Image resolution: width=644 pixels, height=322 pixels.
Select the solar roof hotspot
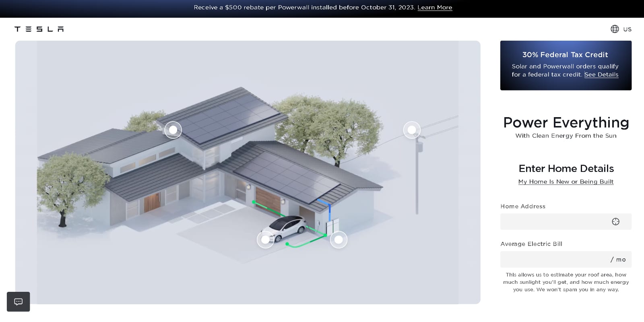tap(173, 130)
